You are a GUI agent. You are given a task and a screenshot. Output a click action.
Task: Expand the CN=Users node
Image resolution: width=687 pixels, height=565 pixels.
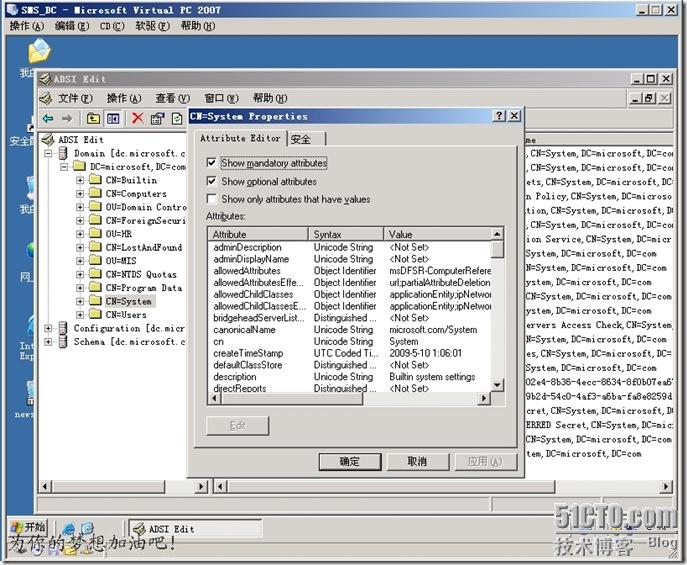80,314
